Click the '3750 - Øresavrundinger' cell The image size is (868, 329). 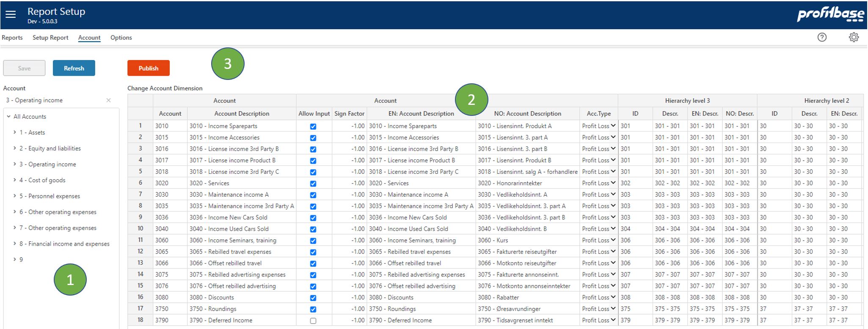[528, 309]
